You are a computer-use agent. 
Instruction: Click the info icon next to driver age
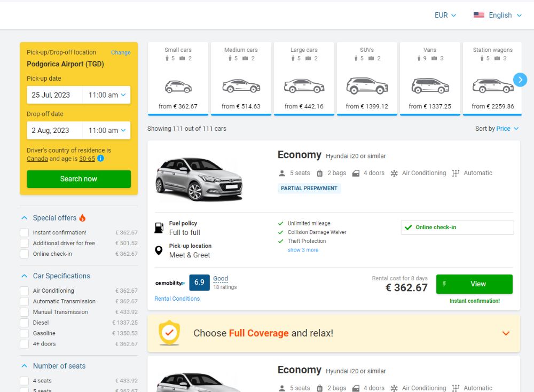click(x=100, y=159)
